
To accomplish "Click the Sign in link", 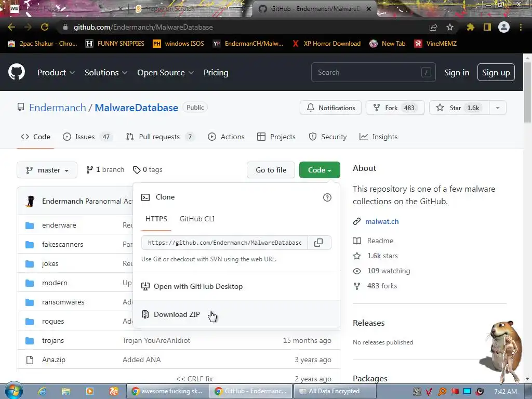I will [x=457, y=73].
